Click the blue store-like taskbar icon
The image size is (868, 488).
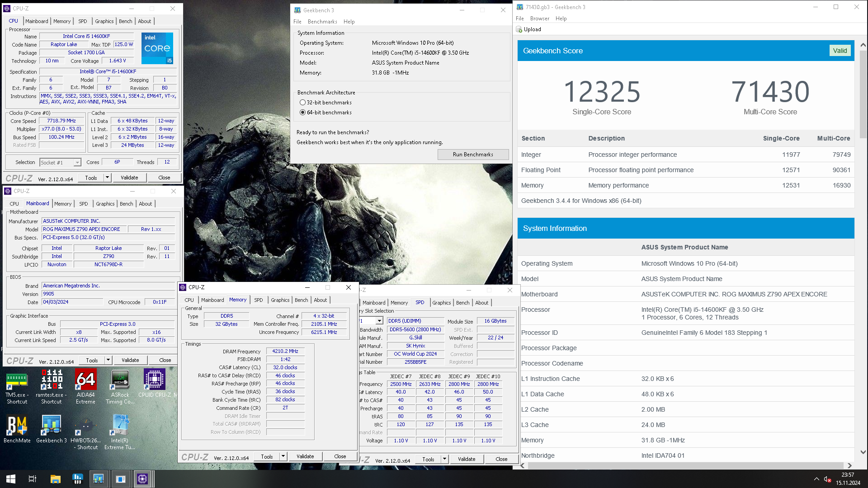pyautogui.click(x=77, y=479)
